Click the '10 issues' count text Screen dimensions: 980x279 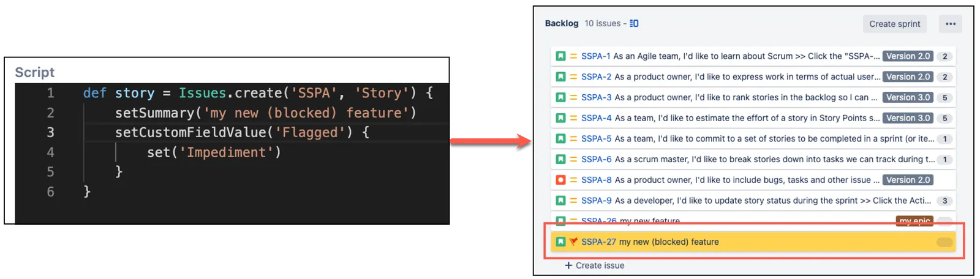coord(602,23)
